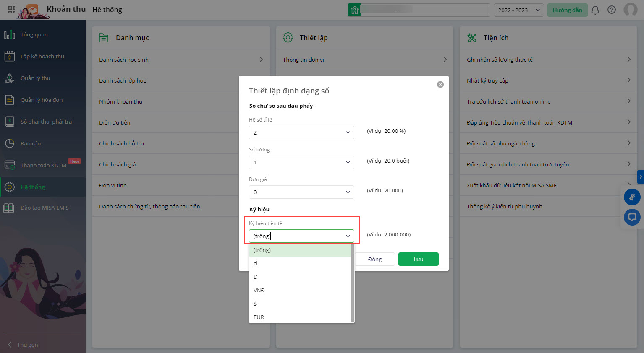644x353 pixels.
Task: Click the green Hướng dẫn button
Action: point(567,10)
